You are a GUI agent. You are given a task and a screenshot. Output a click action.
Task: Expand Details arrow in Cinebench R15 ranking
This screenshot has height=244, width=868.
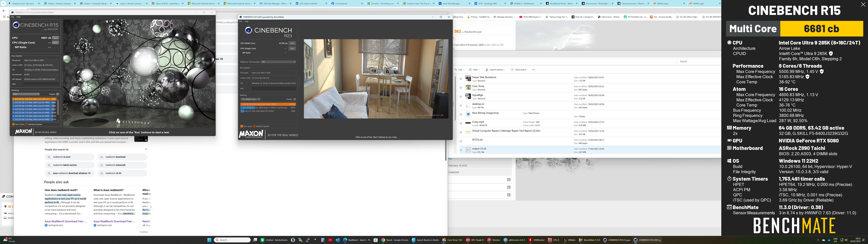(x=58, y=94)
